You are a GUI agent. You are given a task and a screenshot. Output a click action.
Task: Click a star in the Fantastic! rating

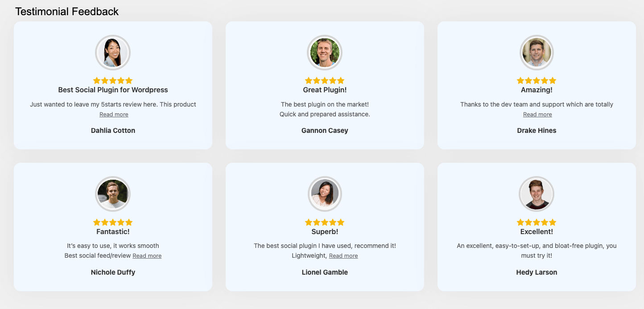(113, 222)
